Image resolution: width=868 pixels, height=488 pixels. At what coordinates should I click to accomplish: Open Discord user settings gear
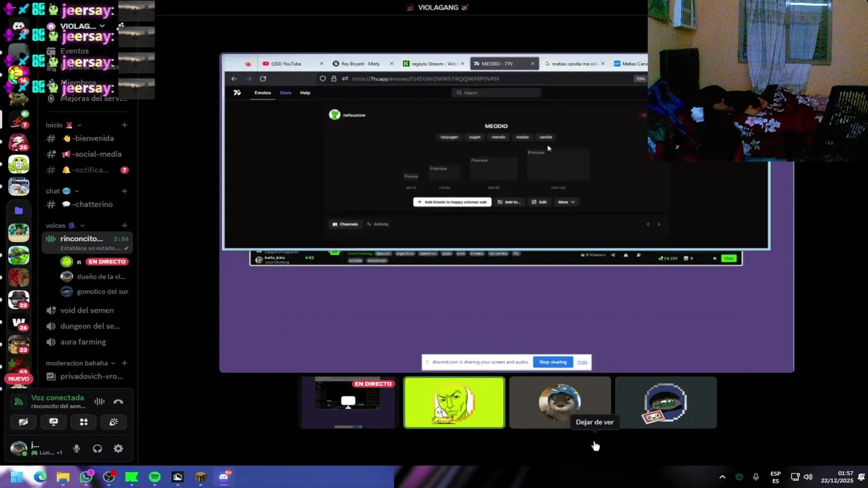tap(118, 449)
